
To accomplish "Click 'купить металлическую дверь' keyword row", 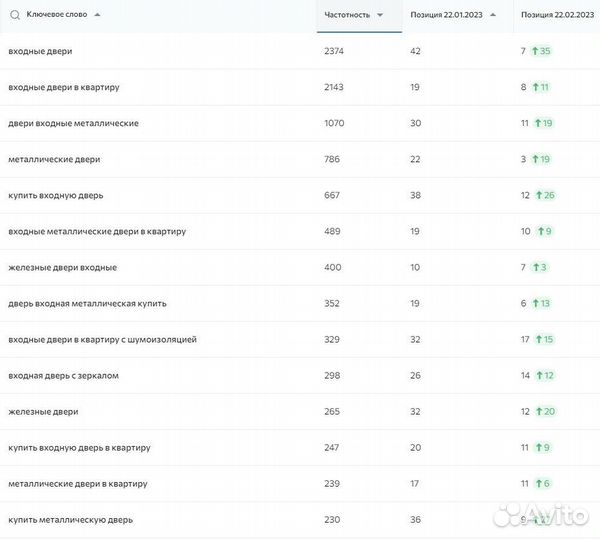I will 70,519.
